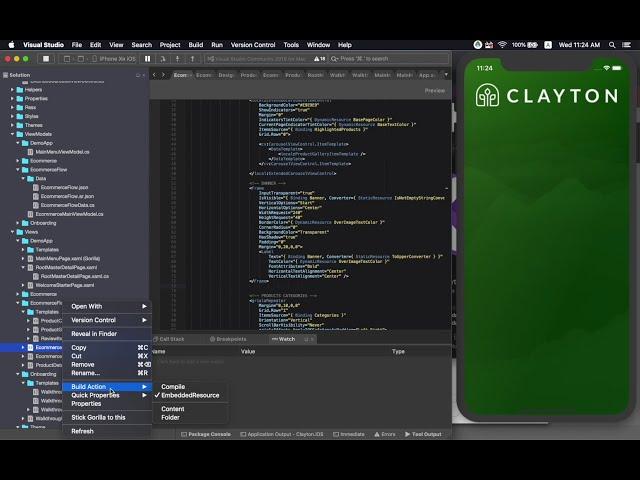Select the Themes folder in the tree
This screenshot has height=480, width=640.
coord(33,125)
